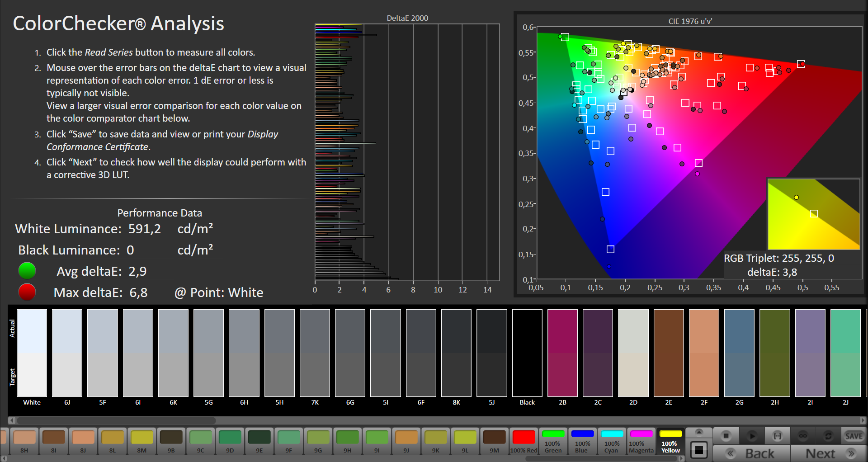Click the red Max deltaE status indicator
868x462 pixels.
point(27,292)
